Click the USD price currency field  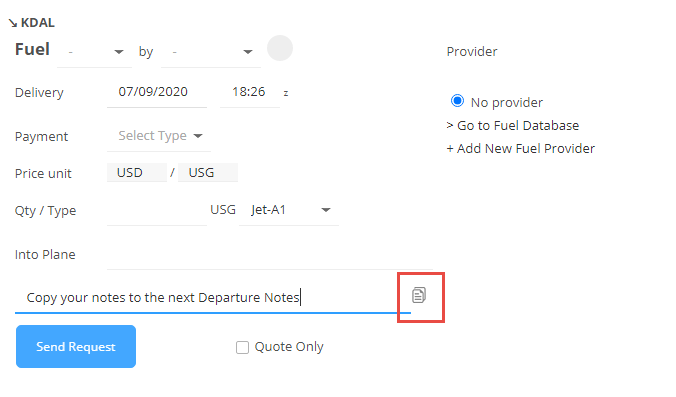tap(137, 172)
